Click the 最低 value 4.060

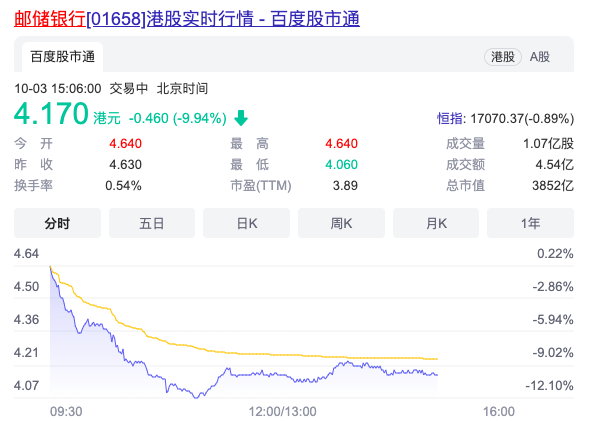point(341,165)
